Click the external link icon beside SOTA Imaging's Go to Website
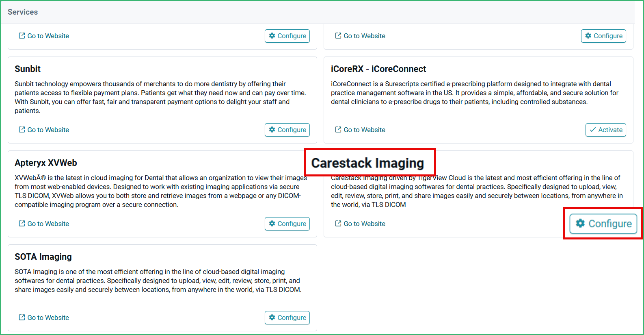This screenshot has width=644, height=335. point(22,317)
